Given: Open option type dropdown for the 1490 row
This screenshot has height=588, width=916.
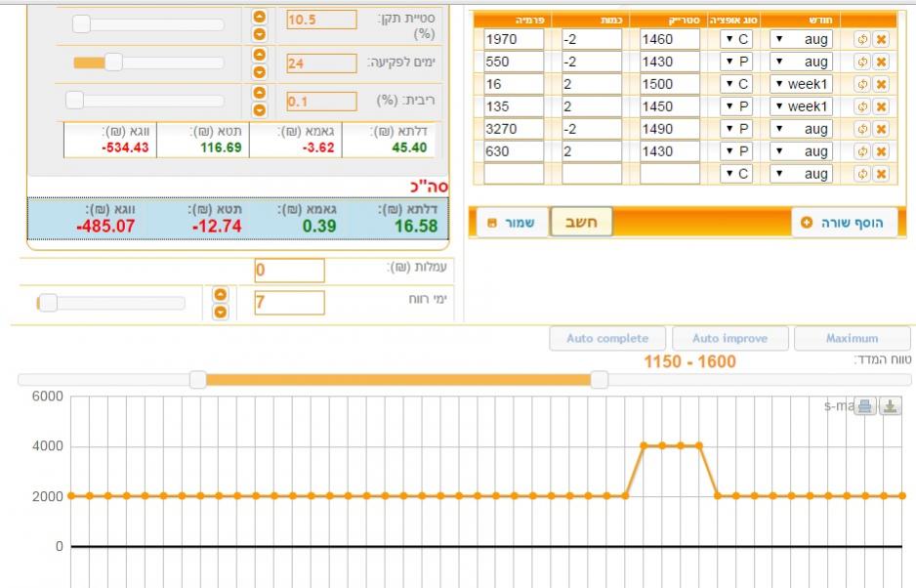Looking at the screenshot, I should 735,129.
